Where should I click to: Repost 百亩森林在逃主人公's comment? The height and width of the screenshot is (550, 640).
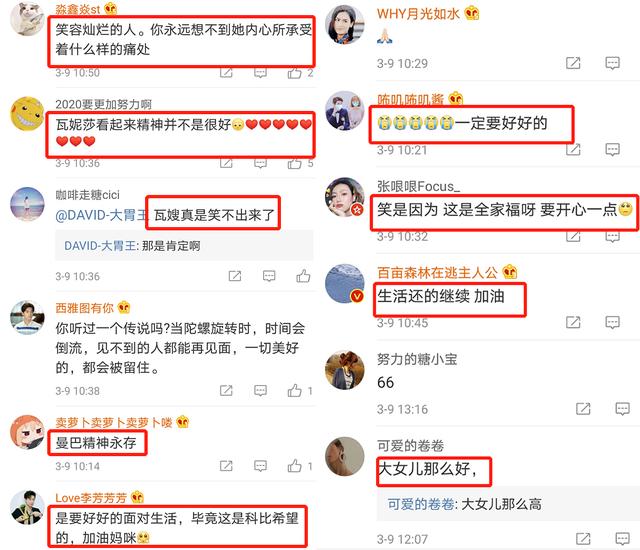(573, 322)
